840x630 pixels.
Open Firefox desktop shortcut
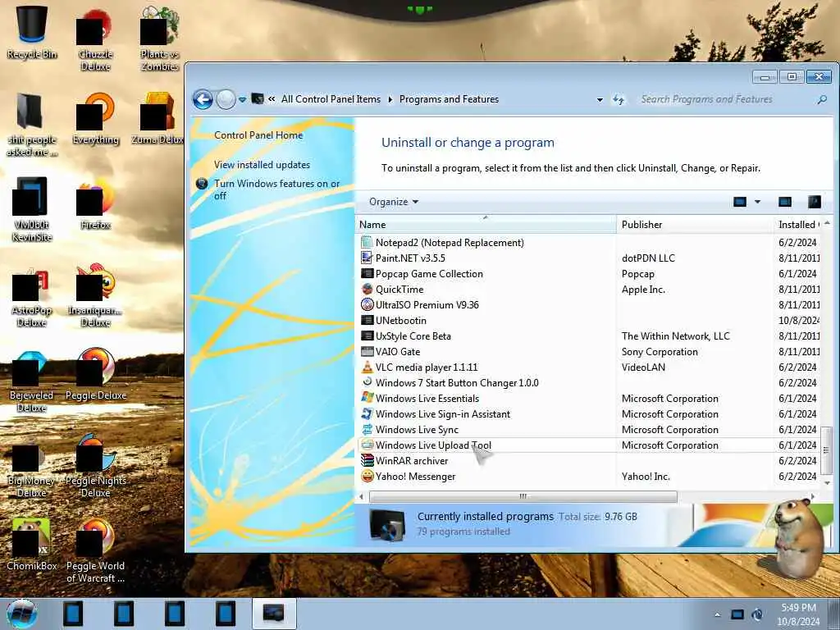point(96,204)
